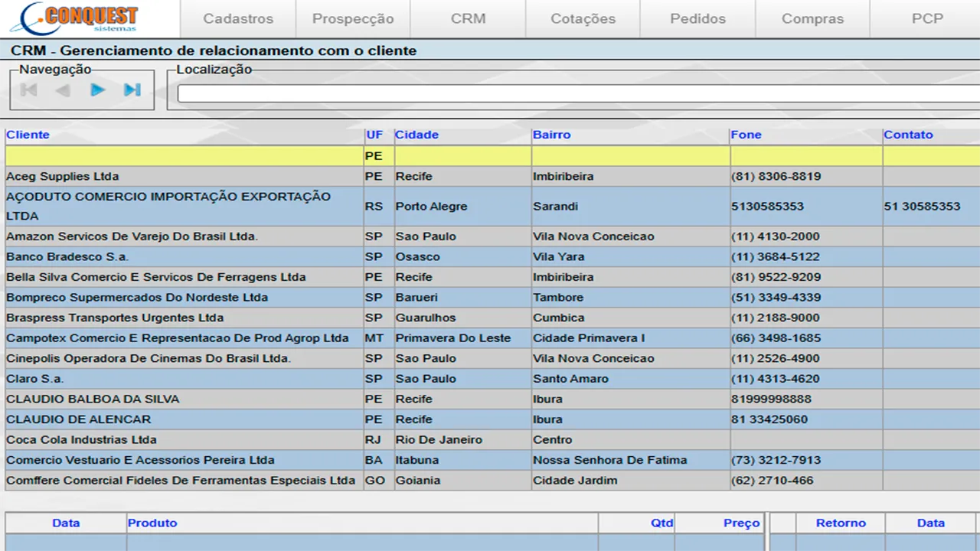Click Data header beside Produto
Image resolution: width=980 pixels, height=551 pixels.
pos(66,523)
